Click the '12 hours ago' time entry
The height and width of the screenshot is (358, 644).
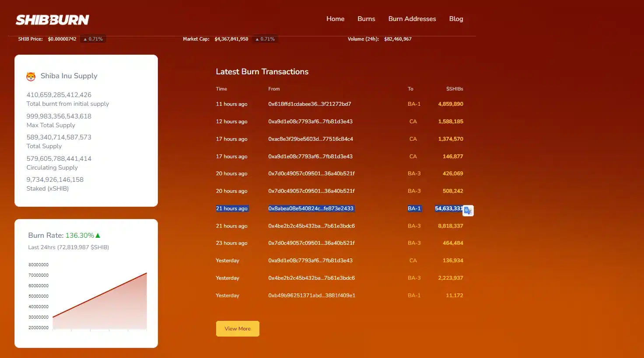click(231, 122)
